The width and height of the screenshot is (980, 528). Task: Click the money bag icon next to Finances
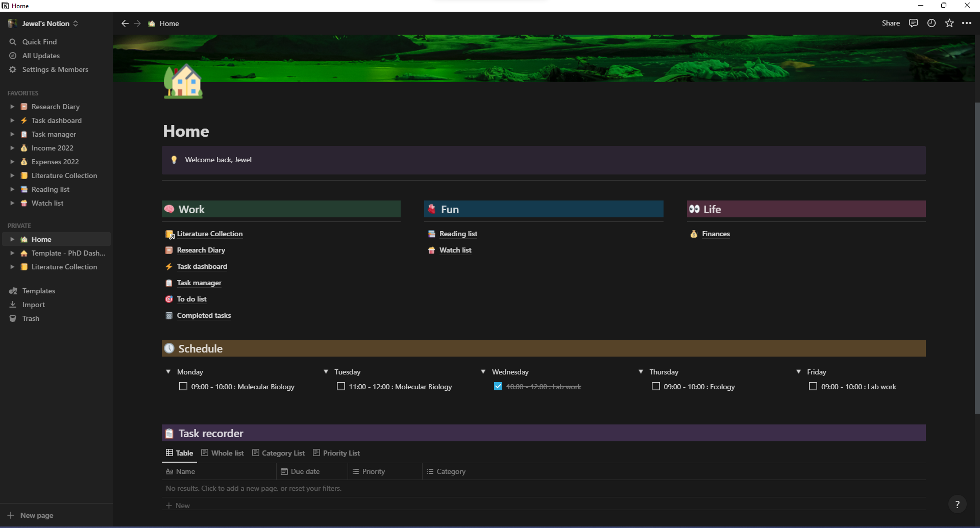pos(694,234)
